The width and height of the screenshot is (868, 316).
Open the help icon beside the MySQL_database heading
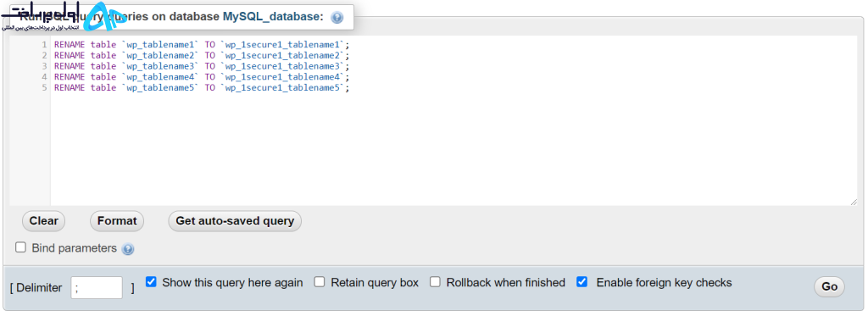pos(337,17)
